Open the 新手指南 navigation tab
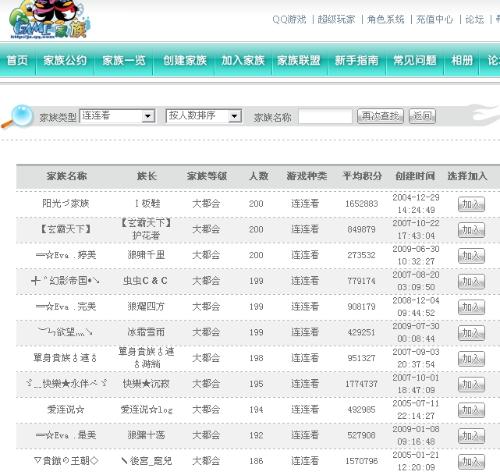 pyautogui.click(x=356, y=60)
